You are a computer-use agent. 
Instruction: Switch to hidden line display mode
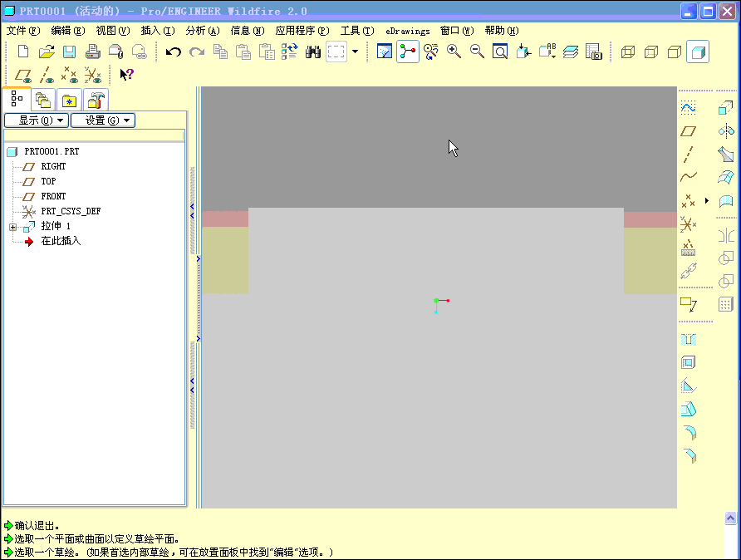click(651, 52)
